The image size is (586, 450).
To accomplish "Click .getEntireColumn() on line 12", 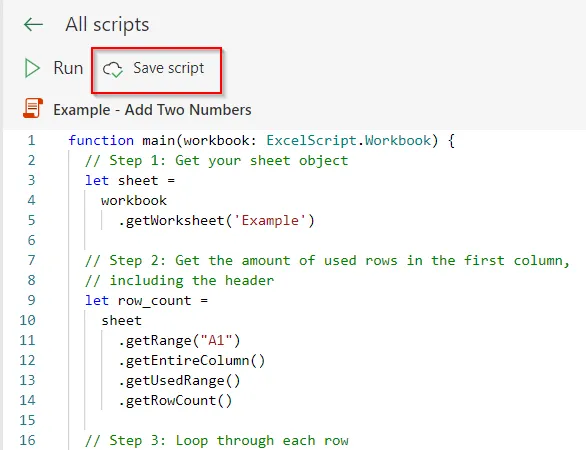I will 192,360.
